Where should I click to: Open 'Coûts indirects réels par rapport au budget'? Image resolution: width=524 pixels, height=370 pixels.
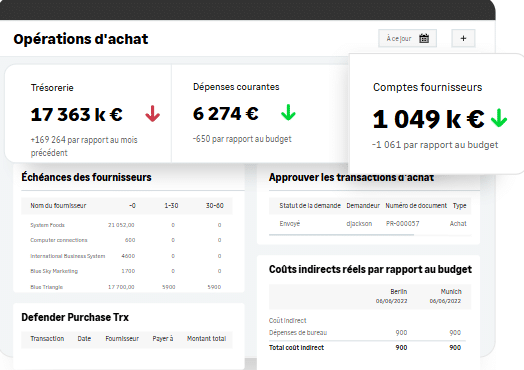[370, 269]
